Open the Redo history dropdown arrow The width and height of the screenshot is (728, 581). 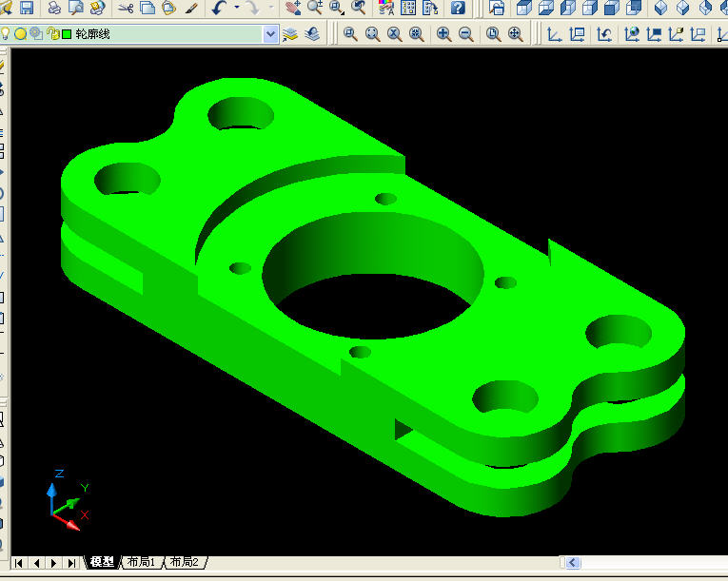pyautogui.click(x=270, y=8)
